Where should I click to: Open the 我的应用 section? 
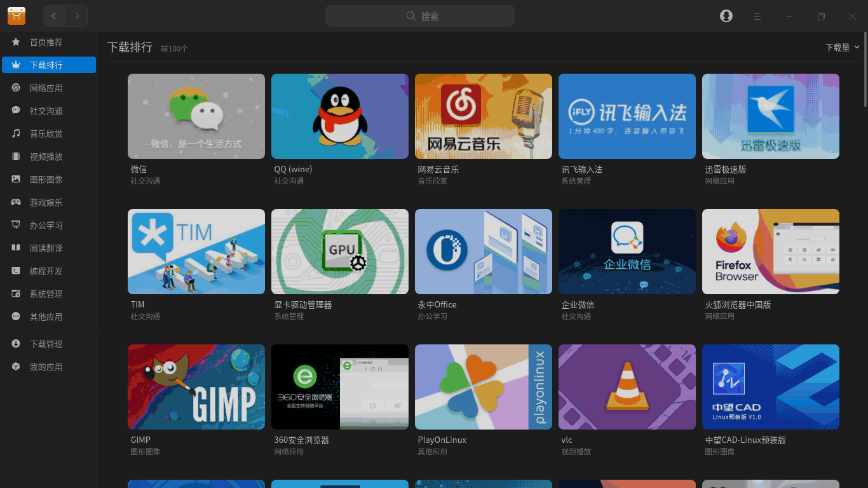click(x=49, y=367)
